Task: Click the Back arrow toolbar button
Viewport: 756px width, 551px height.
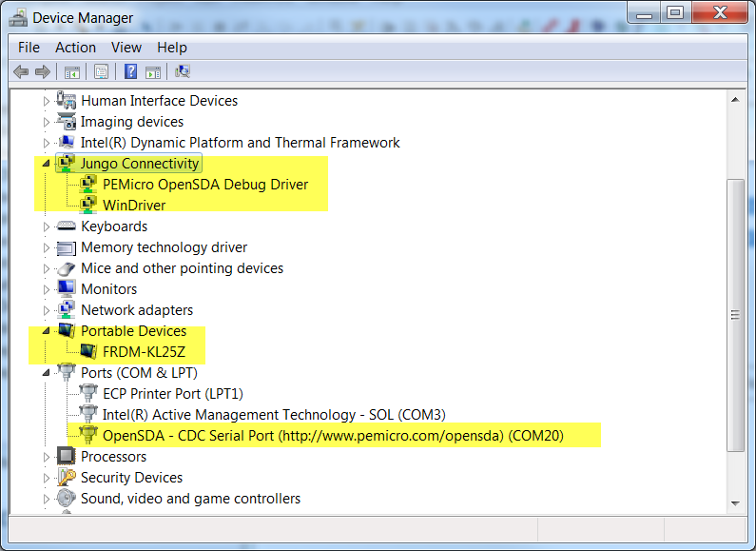Action: click(x=21, y=72)
